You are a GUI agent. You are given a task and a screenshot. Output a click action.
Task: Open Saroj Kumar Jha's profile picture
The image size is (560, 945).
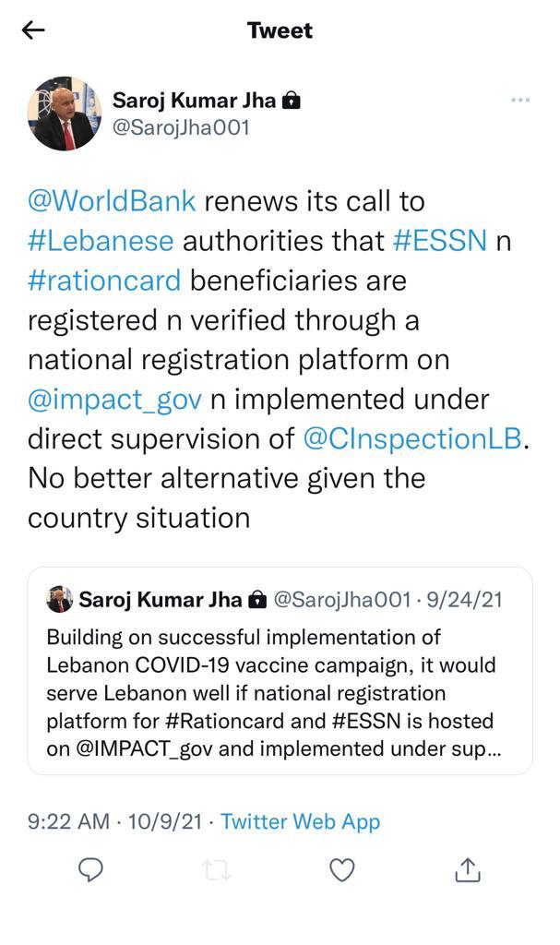tap(65, 114)
